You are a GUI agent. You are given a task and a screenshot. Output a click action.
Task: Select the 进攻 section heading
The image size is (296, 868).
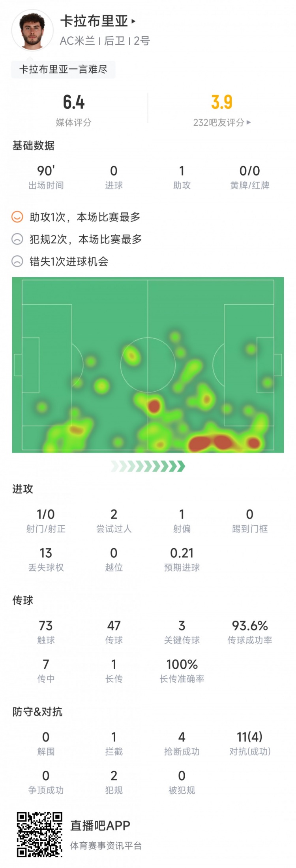click(x=23, y=489)
